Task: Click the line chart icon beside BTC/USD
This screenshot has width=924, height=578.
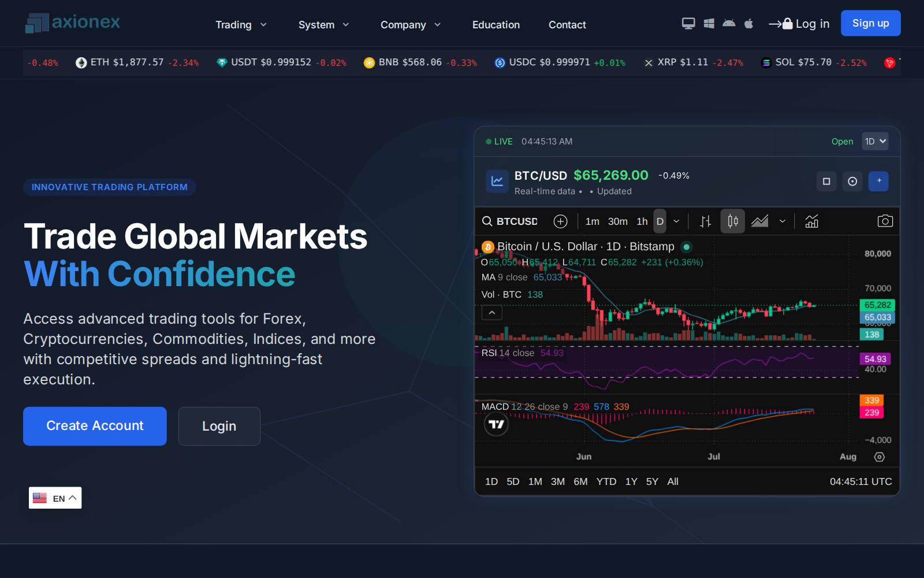Action: pyautogui.click(x=497, y=181)
